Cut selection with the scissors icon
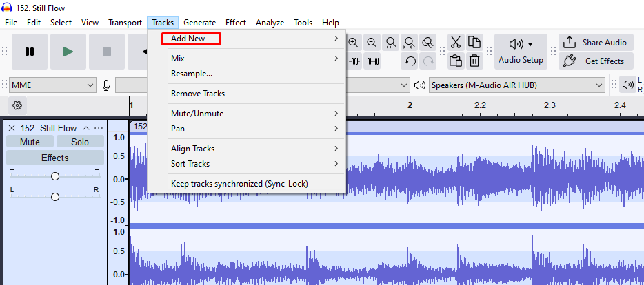Viewport: 644px width, 285px height. pos(456,42)
